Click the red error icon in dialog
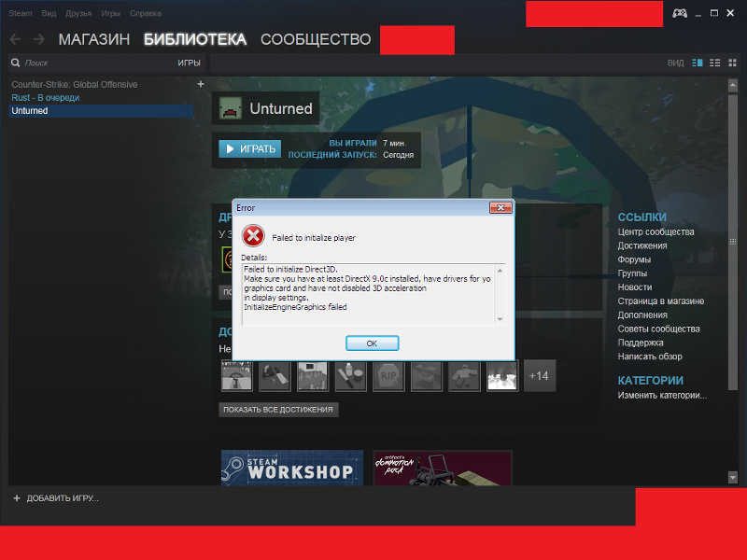The height and width of the screenshot is (560, 747). 253,236
